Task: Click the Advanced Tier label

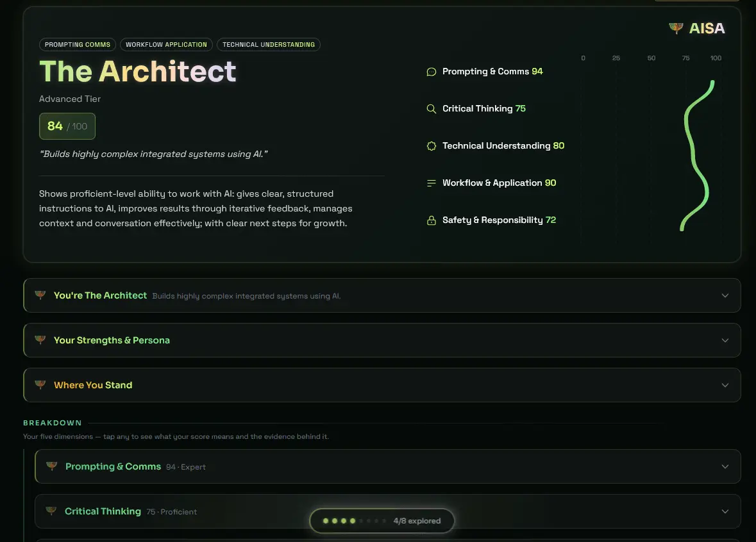Action: (x=70, y=99)
